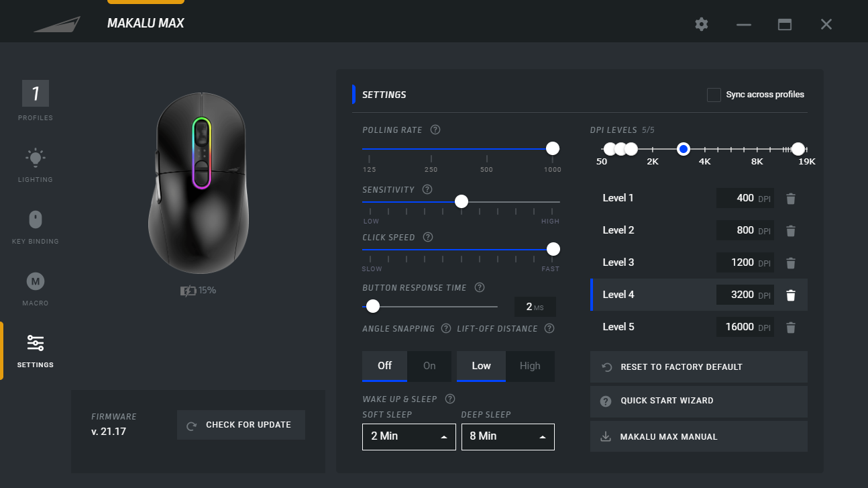Select the Level 5 DPI row label
Screen dimensions: 868x488
pyautogui.click(x=618, y=327)
